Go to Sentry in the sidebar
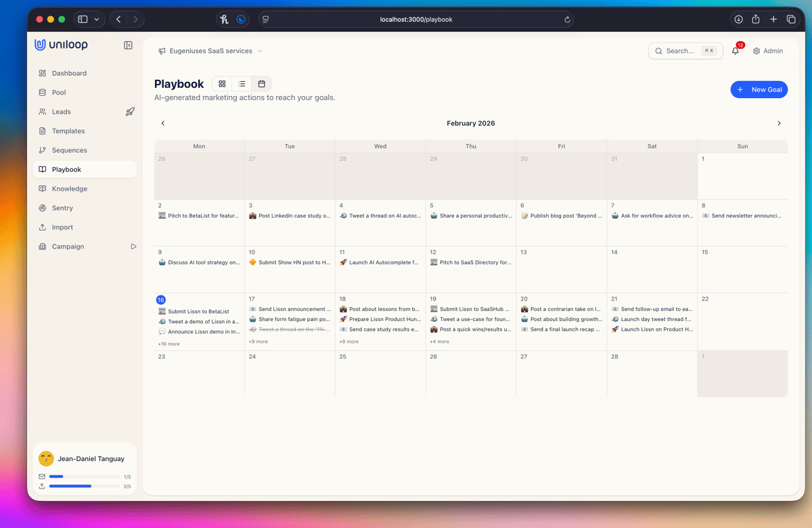This screenshot has height=528, width=812. click(85, 208)
